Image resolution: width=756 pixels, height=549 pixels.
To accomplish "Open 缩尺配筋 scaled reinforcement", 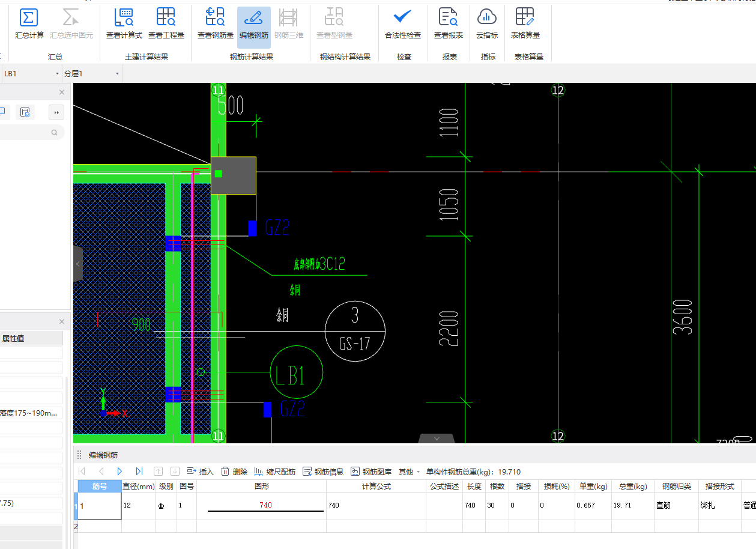I will (275, 472).
